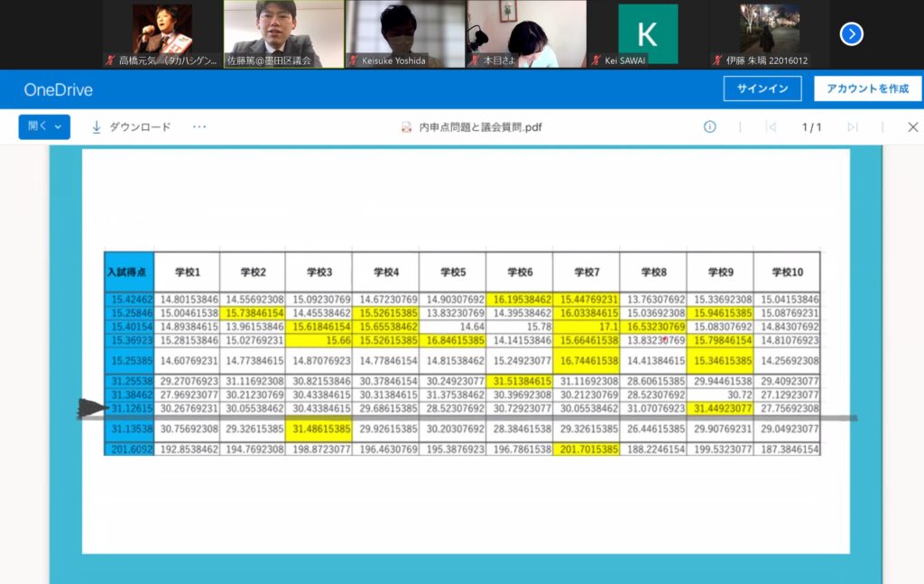Click the highlighted 201.7015385 cell
Image resolution: width=924 pixels, height=584 pixels.
coord(586,449)
